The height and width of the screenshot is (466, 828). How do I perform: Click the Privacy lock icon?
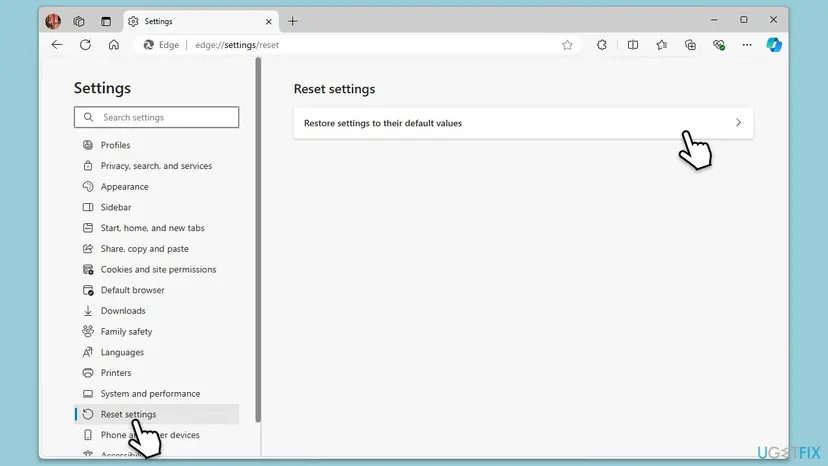(88, 166)
